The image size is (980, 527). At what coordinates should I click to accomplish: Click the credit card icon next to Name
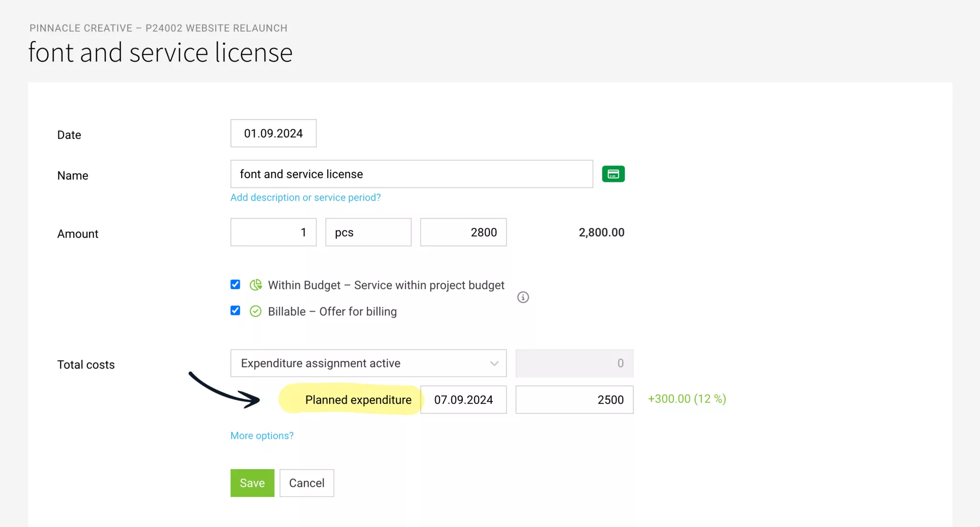click(613, 173)
